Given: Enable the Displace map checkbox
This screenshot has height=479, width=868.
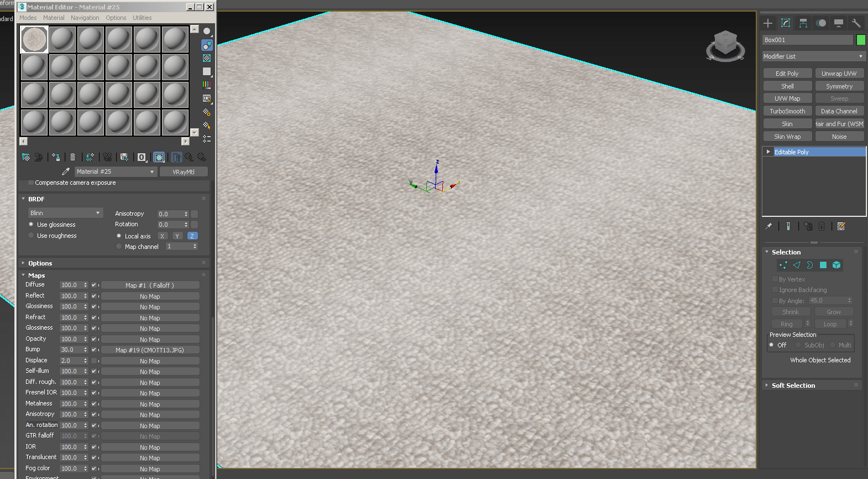Looking at the screenshot, I should [x=94, y=361].
